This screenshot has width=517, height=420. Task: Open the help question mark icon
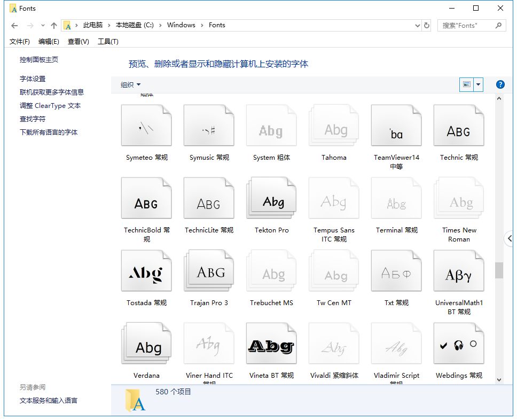[500, 84]
